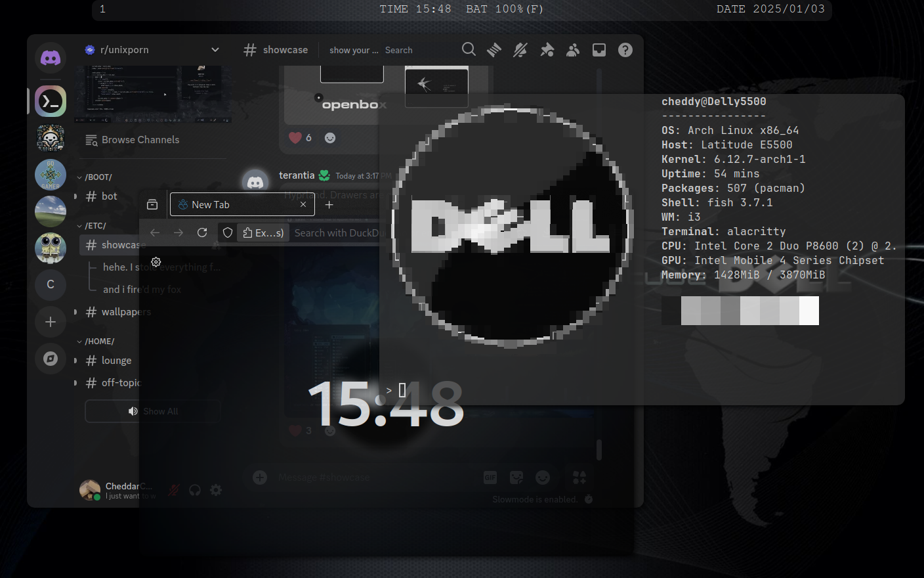Open the sticker picker
The height and width of the screenshot is (578, 924).
[516, 478]
